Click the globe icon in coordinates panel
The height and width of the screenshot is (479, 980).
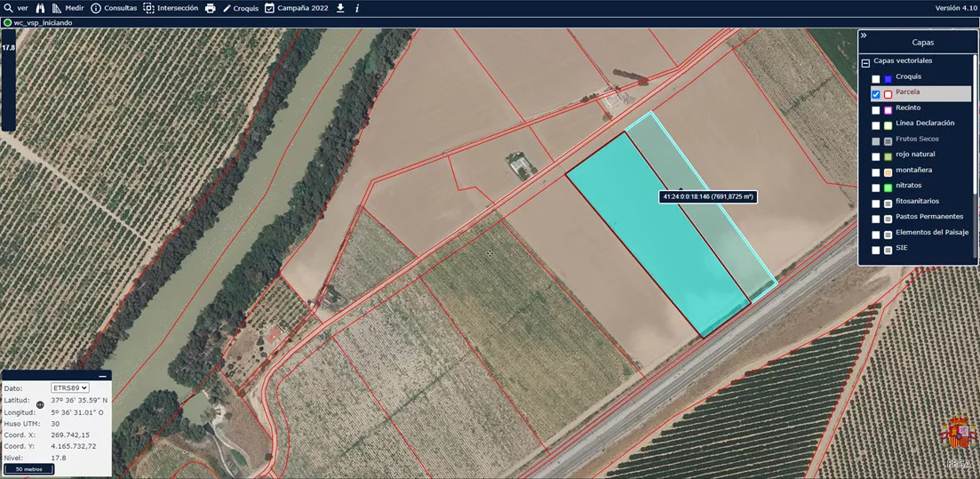click(40, 404)
